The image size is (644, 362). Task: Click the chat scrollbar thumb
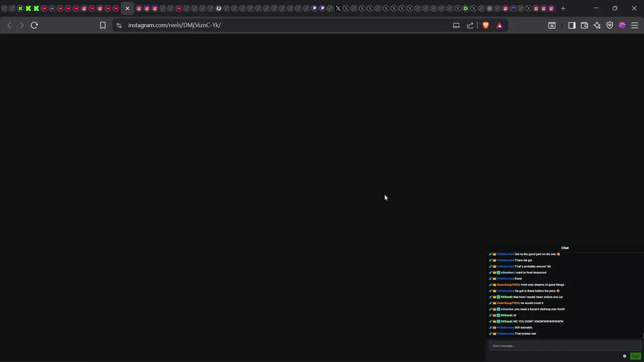pyautogui.click(x=642, y=336)
